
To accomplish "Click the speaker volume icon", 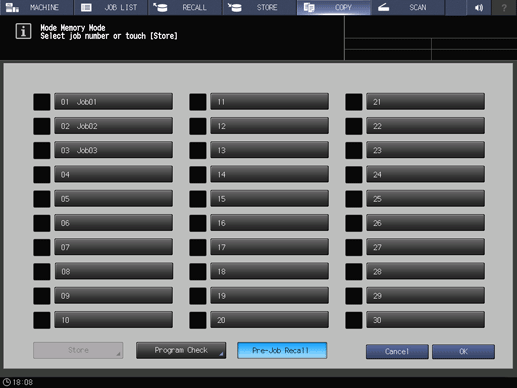I will [479, 7].
